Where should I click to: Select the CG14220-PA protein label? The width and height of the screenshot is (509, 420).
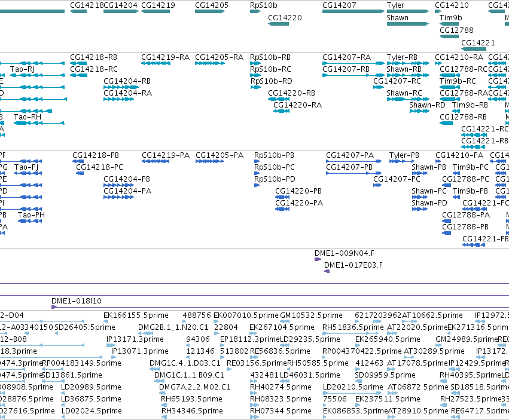tap(299, 203)
